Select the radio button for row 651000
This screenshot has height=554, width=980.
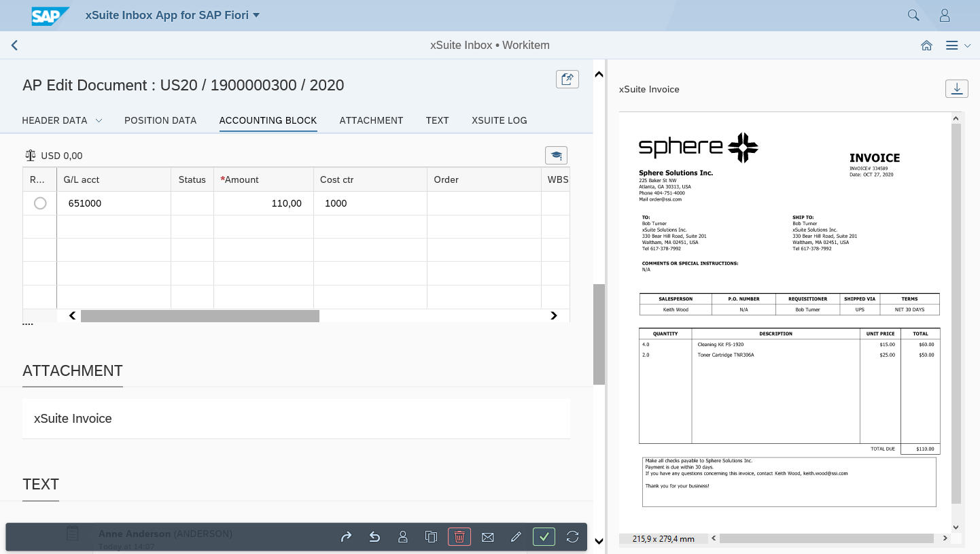pos(40,203)
